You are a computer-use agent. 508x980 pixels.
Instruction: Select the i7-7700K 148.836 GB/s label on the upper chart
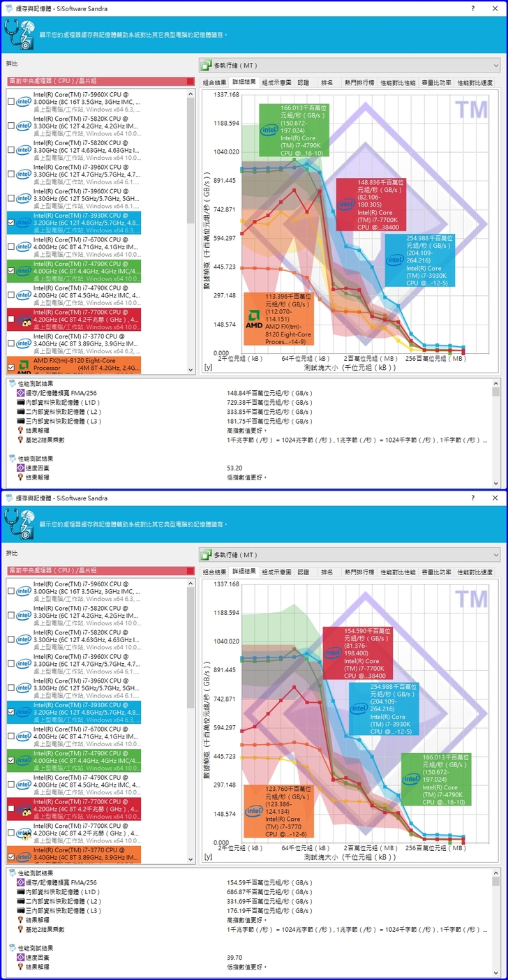click(x=371, y=204)
